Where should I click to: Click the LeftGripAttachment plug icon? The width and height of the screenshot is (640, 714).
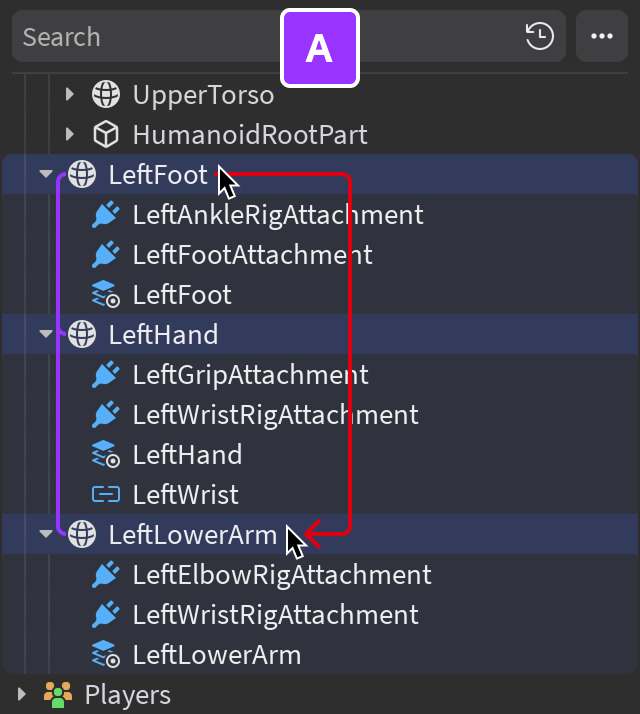click(105, 375)
